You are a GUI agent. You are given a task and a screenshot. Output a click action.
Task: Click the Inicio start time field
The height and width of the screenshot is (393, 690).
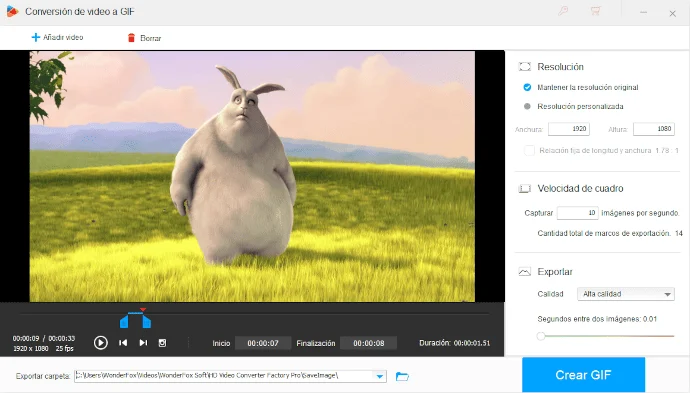click(263, 343)
